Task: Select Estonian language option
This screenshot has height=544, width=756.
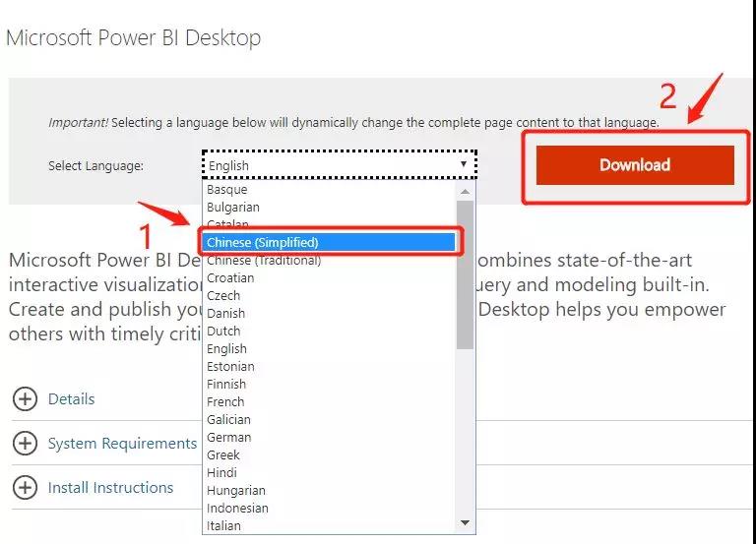Action: [330, 367]
